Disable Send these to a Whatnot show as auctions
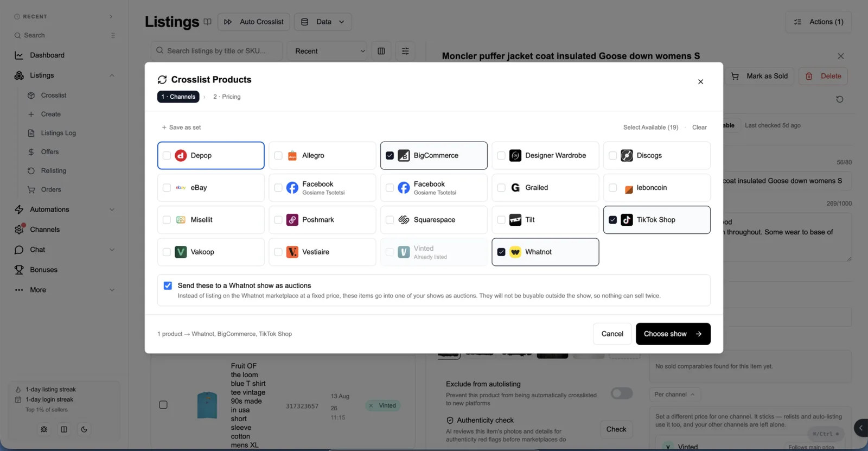 [x=168, y=285]
